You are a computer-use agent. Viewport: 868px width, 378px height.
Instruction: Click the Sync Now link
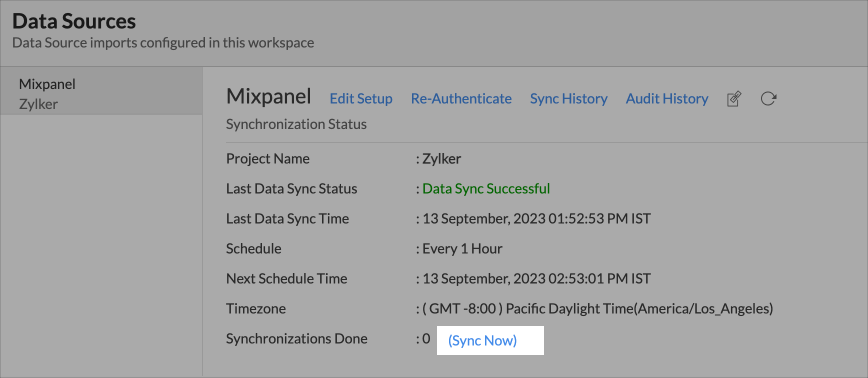click(x=482, y=341)
